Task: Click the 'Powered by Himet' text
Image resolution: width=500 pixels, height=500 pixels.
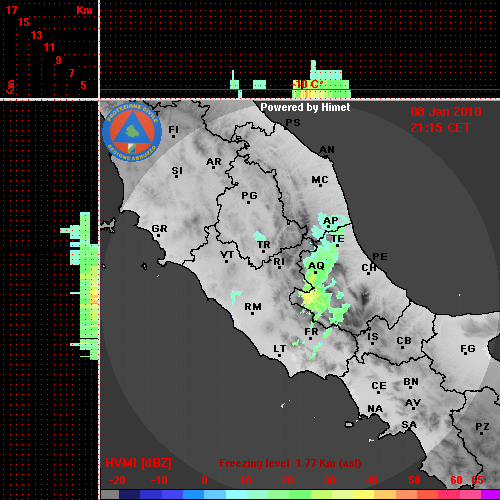Action: (x=305, y=107)
